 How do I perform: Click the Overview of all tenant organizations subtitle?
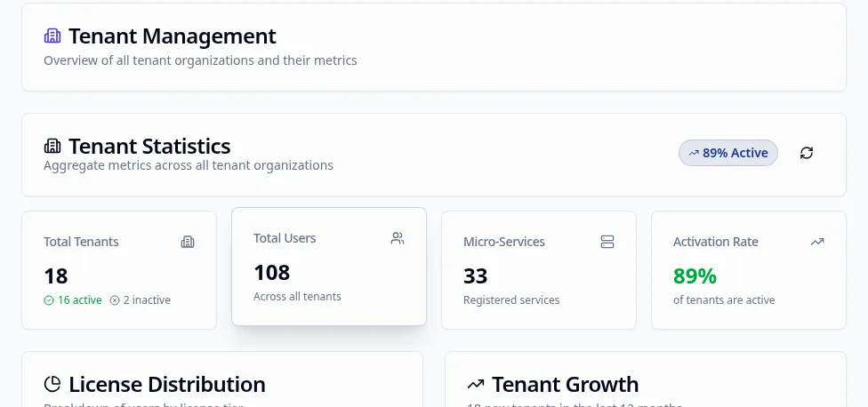pos(200,60)
